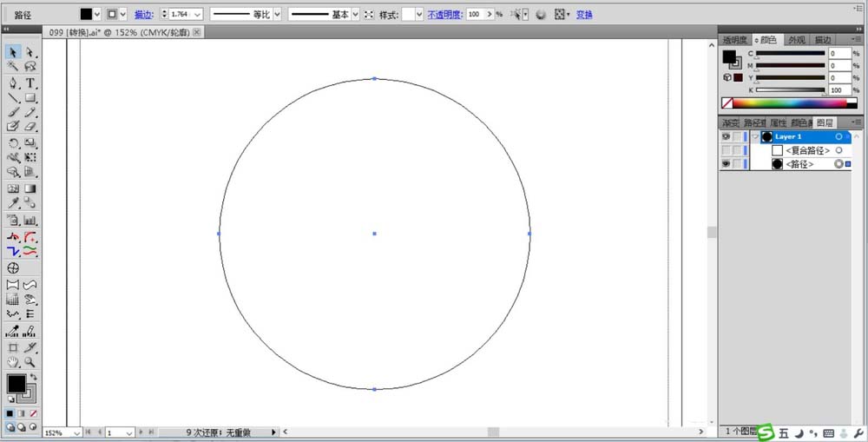Close the 099 [转换].ai document tab
Screen dimensions: 868x442
click(x=196, y=33)
